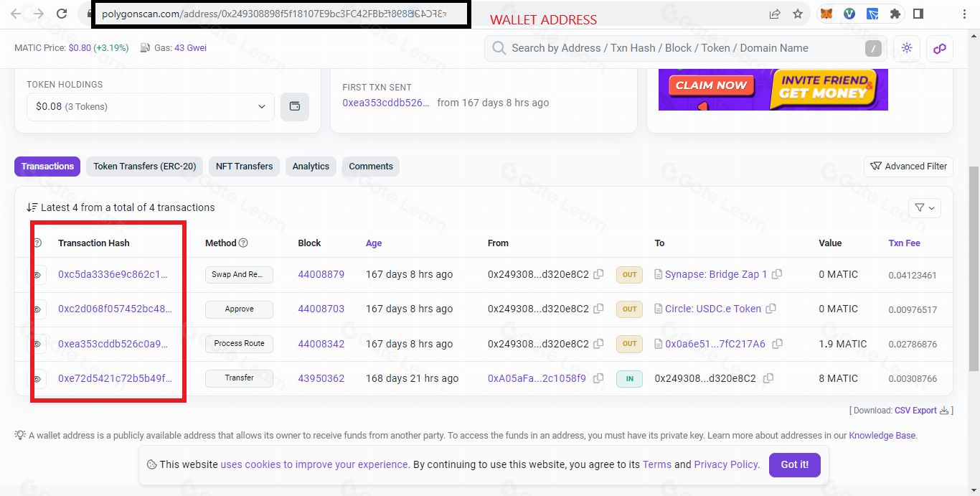
Task: Open the Advanced Filter button
Action: click(908, 167)
